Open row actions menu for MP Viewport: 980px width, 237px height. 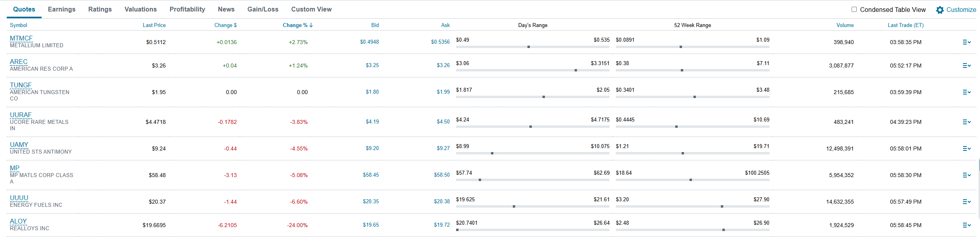[967, 175]
